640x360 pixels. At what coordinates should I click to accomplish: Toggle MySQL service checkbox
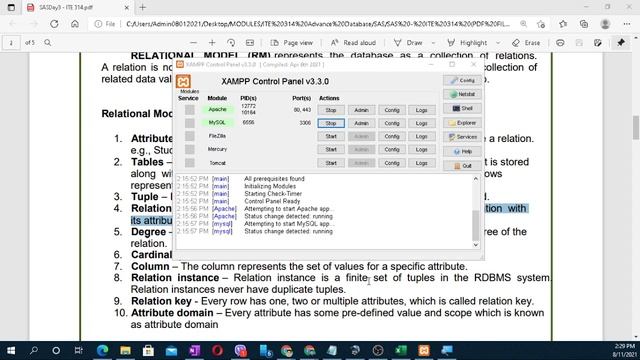click(x=189, y=123)
